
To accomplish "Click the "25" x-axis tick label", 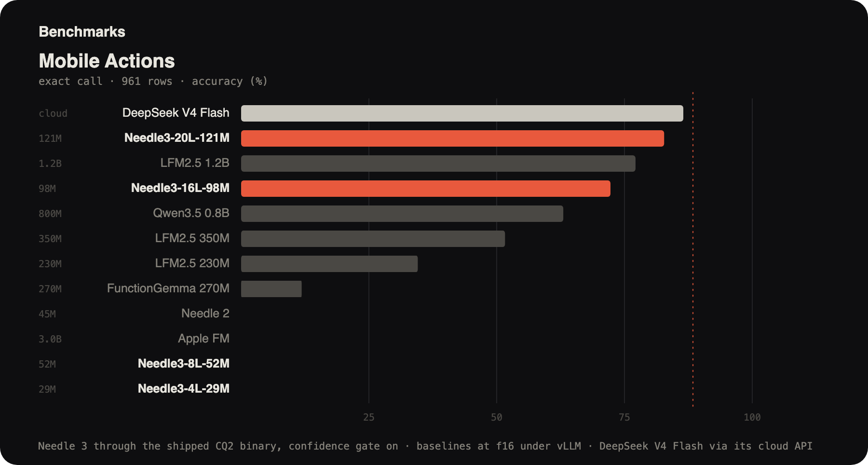I will pyautogui.click(x=369, y=417).
